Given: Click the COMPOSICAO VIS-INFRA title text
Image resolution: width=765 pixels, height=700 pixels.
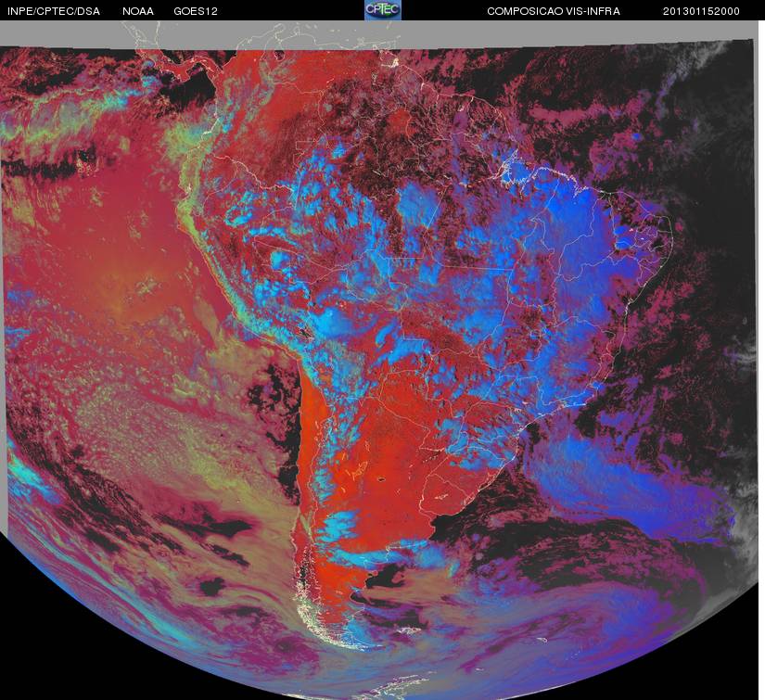Looking at the screenshot, I should pos(554,11).
